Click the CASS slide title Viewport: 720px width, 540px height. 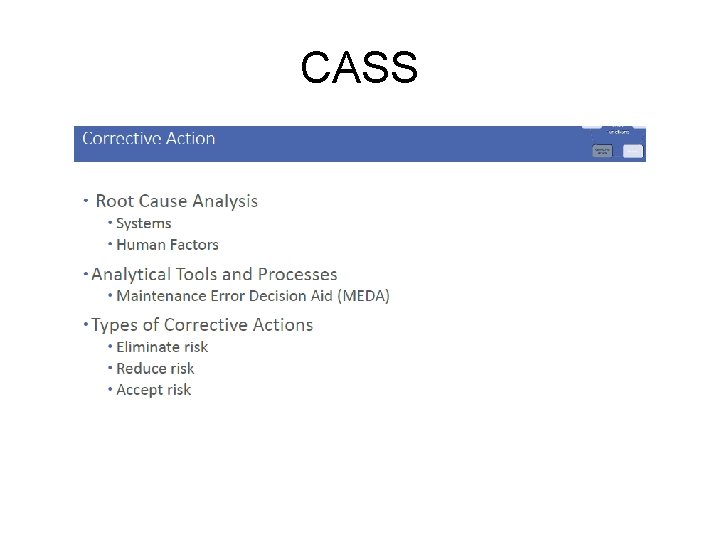click(359, 68)
